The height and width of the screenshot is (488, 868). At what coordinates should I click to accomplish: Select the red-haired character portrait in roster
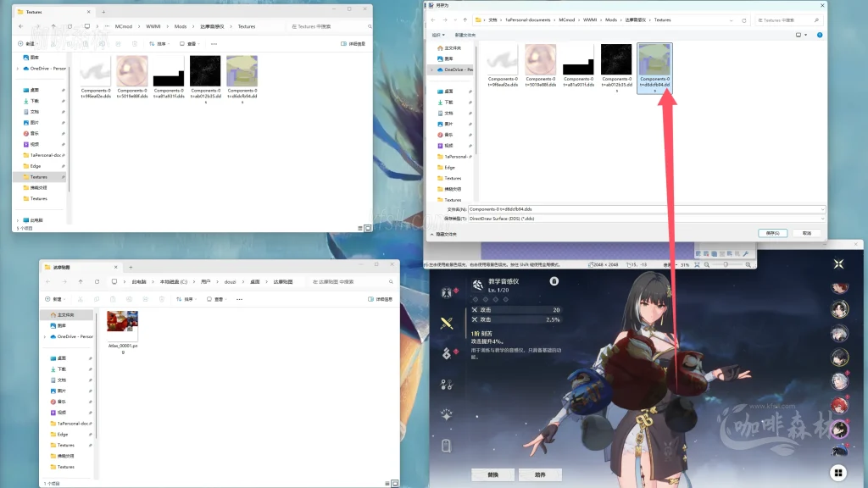(x=839, y=405)
